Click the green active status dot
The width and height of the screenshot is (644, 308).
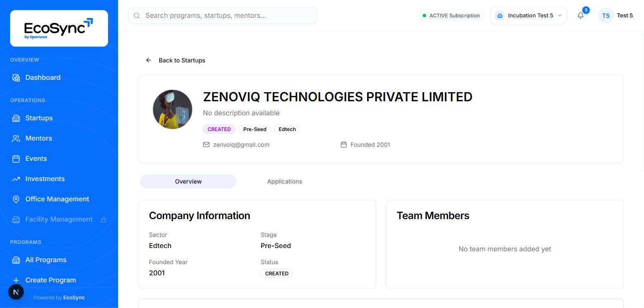tap(424, 16)
